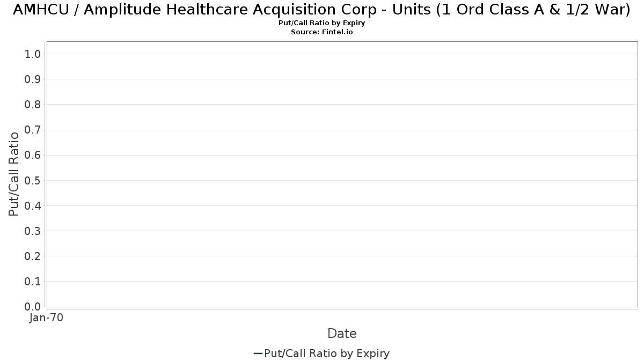
Task: Click the 0.2 y-axis tick label
Action: 33,256
